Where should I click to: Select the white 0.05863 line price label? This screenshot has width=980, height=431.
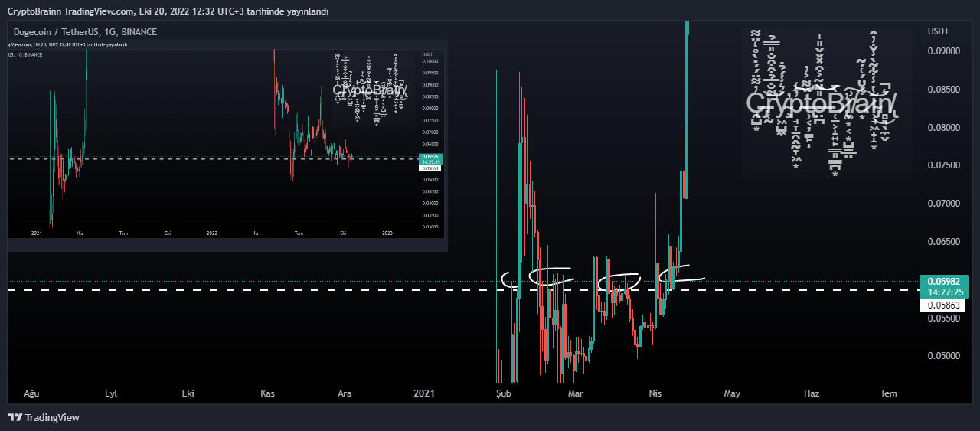coord(942,305)
